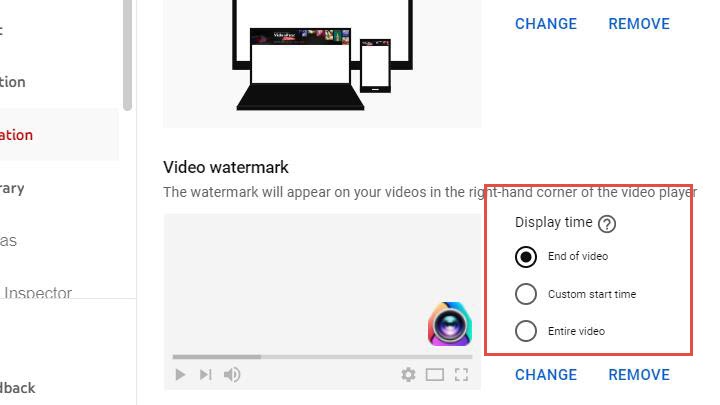Click the theater mode rectangle icon

click(434, 375)
